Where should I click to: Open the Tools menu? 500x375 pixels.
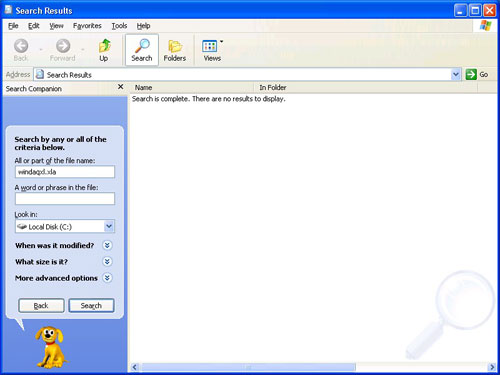click(x=119, y=26)
